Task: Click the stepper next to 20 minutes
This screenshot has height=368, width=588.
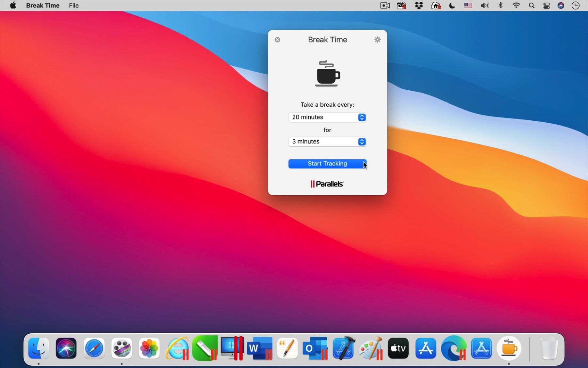Action: (362, 117)
